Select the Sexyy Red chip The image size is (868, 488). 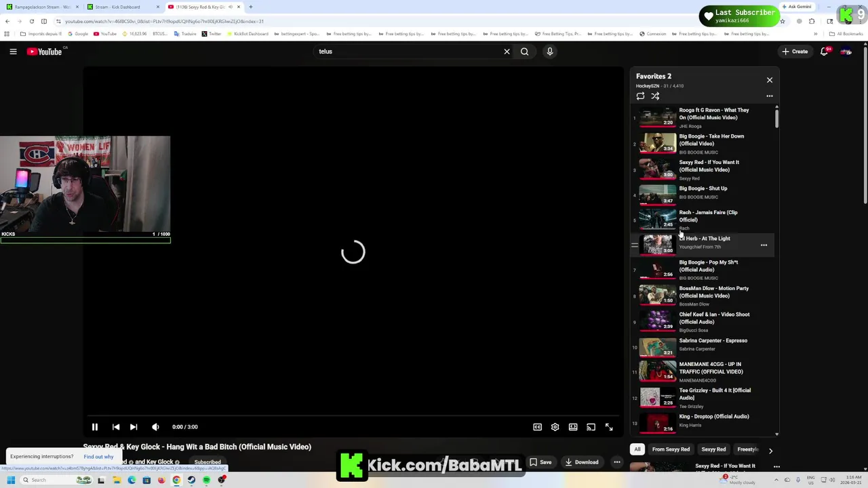pos(713,449)
